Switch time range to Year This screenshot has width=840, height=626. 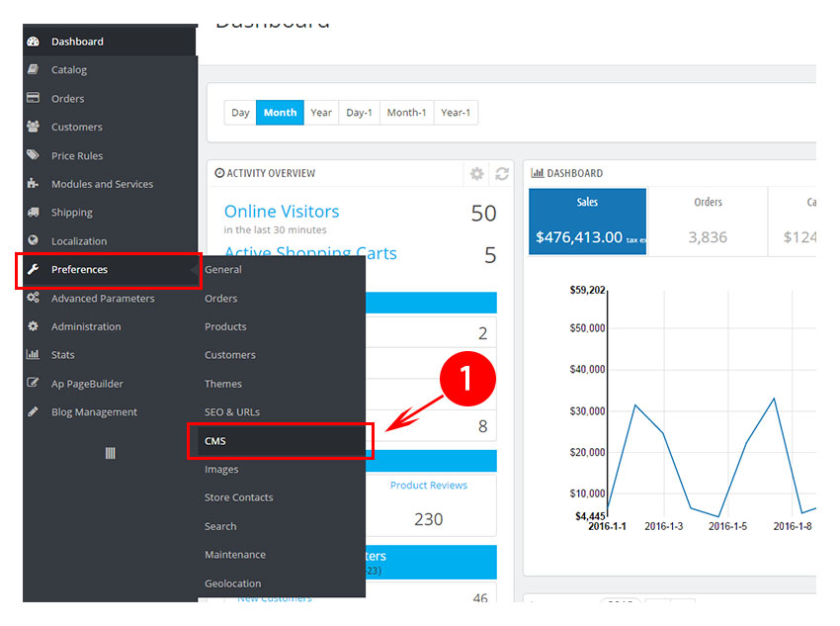[x=321, y=113]
